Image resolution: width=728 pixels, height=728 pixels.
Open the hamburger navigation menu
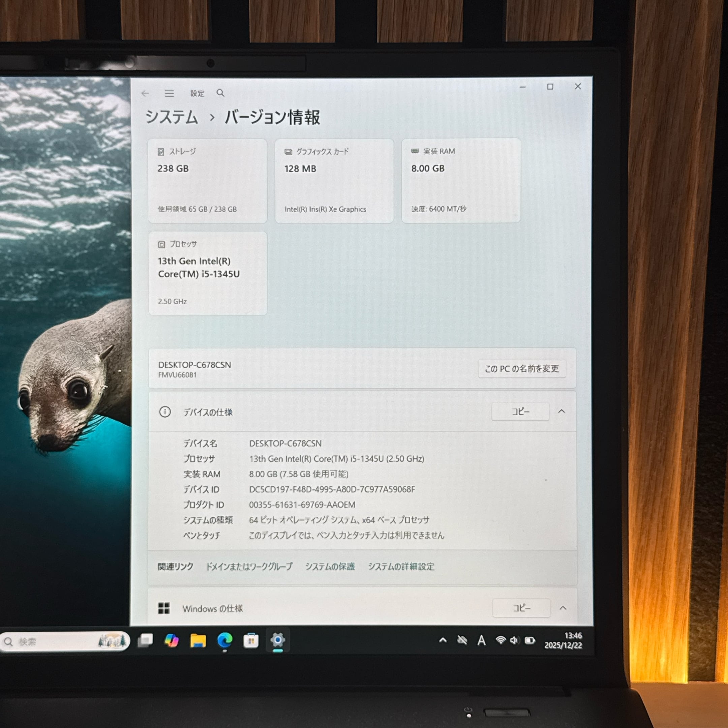169,93
